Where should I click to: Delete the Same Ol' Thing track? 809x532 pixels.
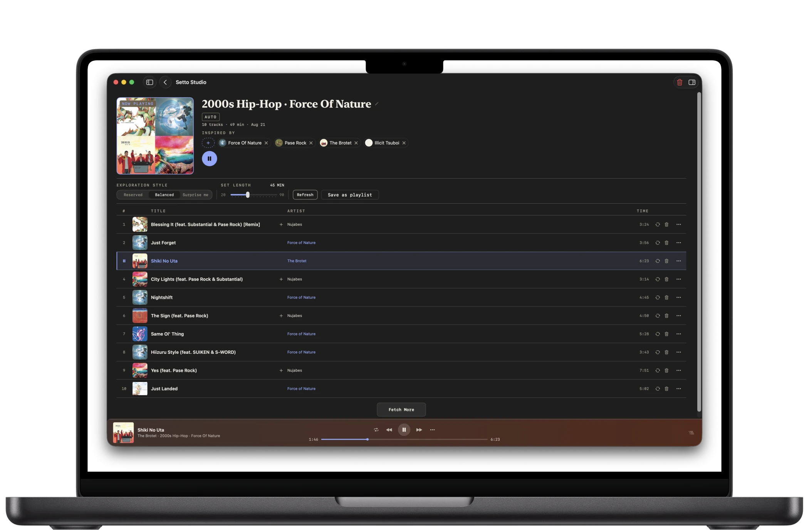coord(666,334)
